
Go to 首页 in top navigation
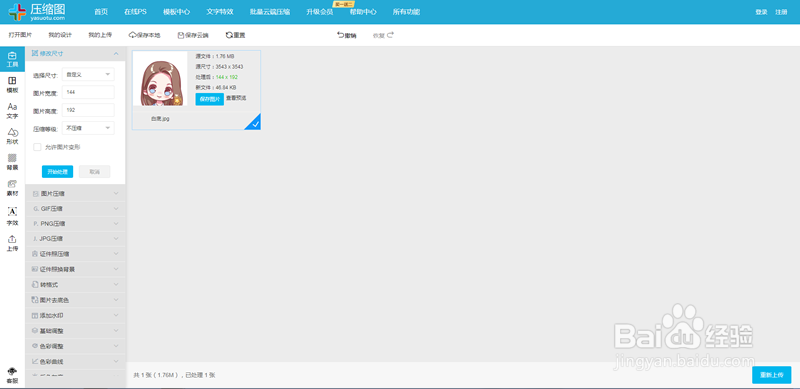(x=101, y=12)
